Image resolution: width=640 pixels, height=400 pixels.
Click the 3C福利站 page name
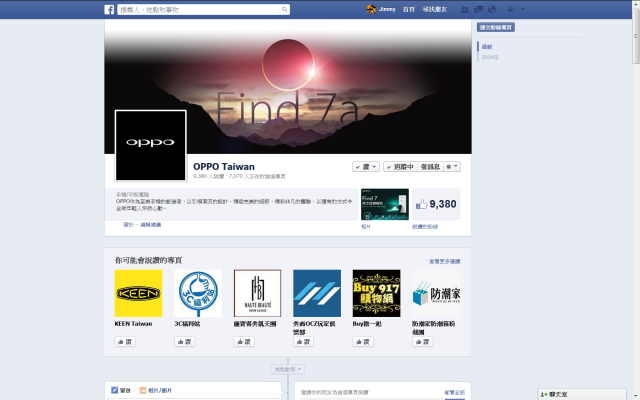187,324
